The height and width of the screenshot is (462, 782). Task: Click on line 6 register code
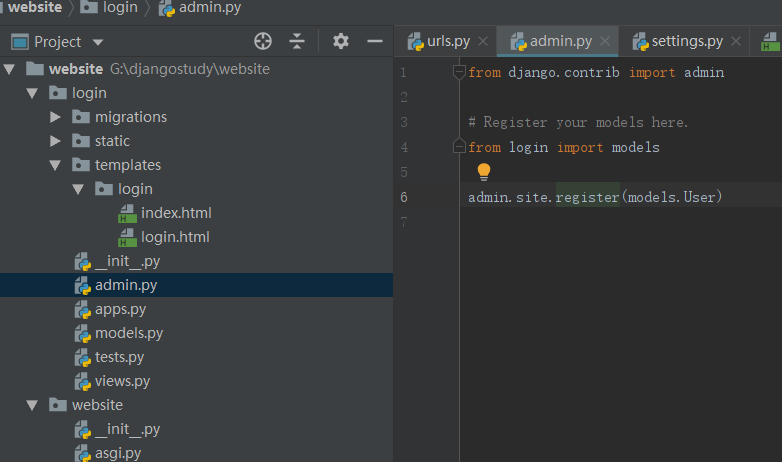588,197
